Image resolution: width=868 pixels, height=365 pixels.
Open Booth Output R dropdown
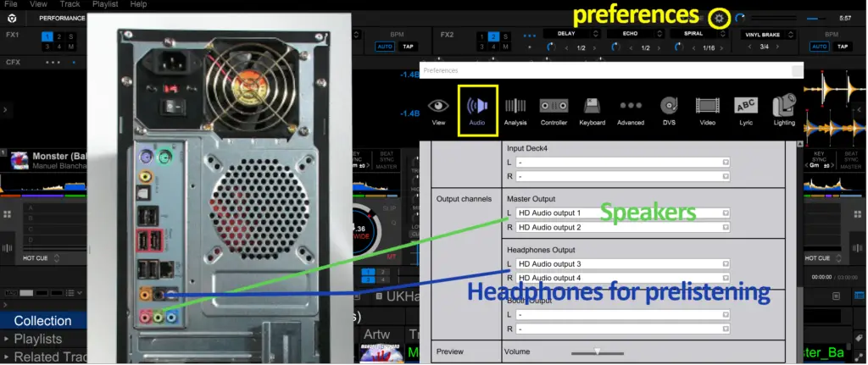tap(623, 329)
